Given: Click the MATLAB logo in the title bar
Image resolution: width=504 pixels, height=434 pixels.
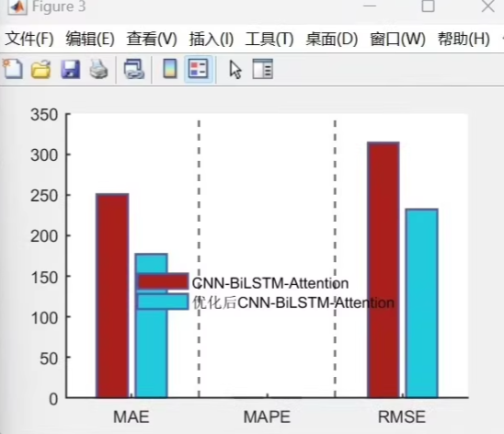Looking at the screenshot, I should pyautogui.click(x=17, y=7).
